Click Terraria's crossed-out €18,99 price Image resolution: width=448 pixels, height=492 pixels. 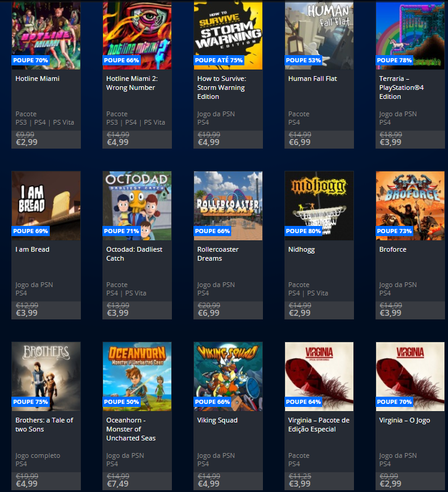(x=391, y=135)
